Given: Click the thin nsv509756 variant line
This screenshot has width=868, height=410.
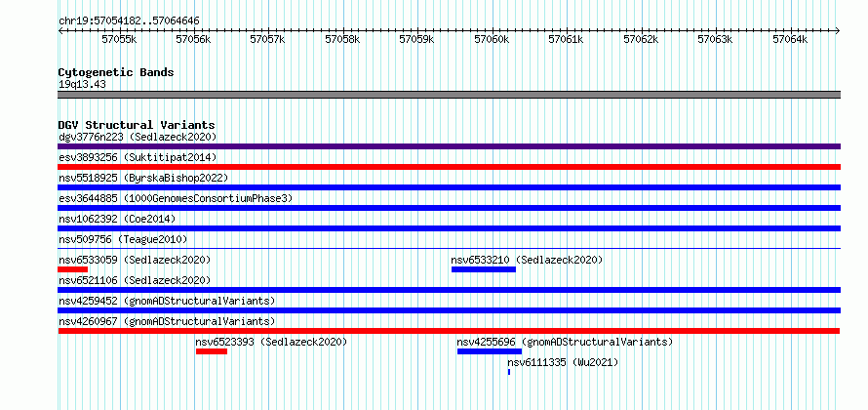Looking at the screenshot, I should 449,248.
